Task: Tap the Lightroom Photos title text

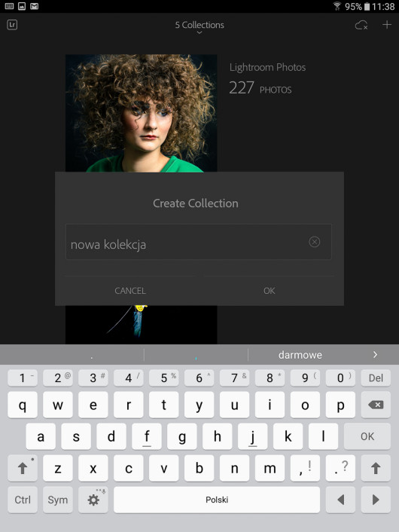Action: click(x=267, y=67)
